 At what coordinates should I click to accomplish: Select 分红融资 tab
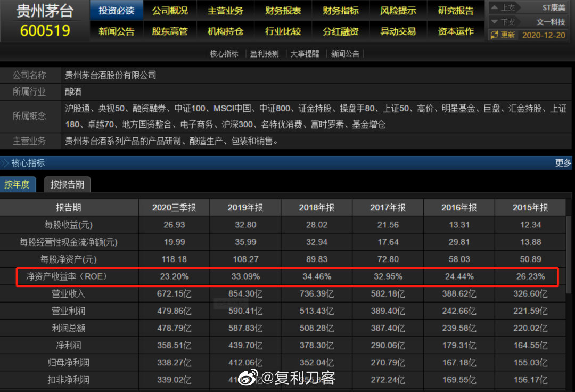coord(340,31)
